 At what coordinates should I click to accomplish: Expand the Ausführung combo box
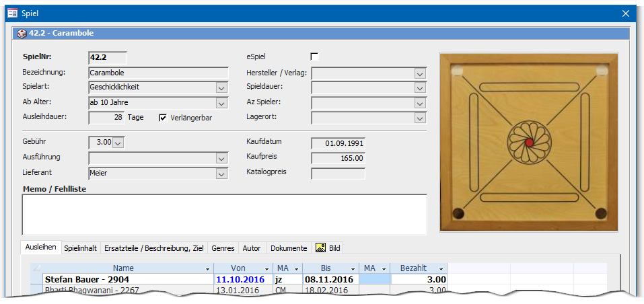221,159
